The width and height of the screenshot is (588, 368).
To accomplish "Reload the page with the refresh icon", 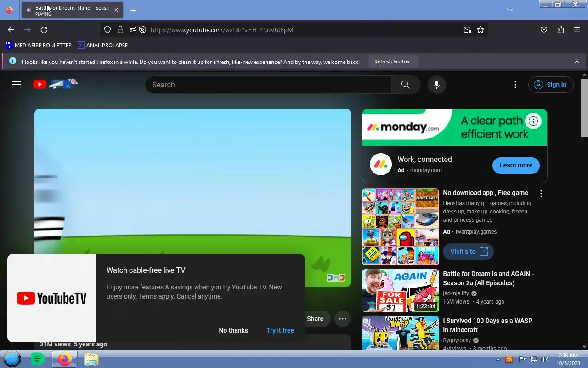I will 44,30.
